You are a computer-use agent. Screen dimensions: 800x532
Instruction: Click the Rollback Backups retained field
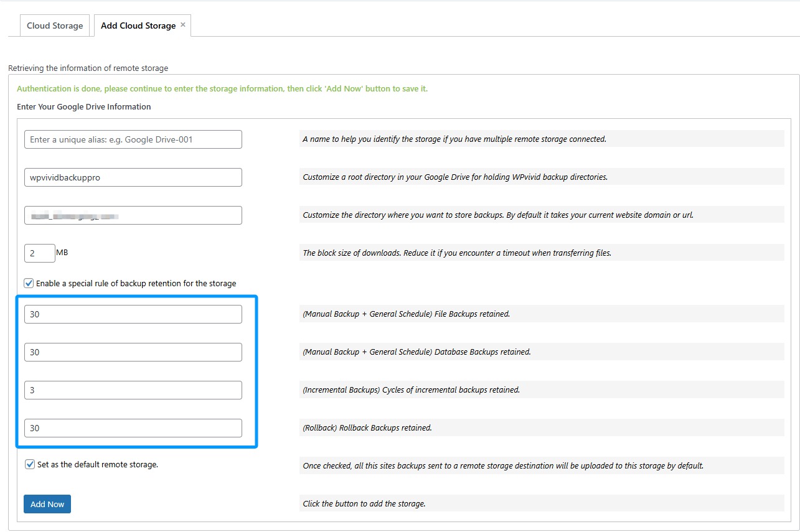[x=133, y=427]
